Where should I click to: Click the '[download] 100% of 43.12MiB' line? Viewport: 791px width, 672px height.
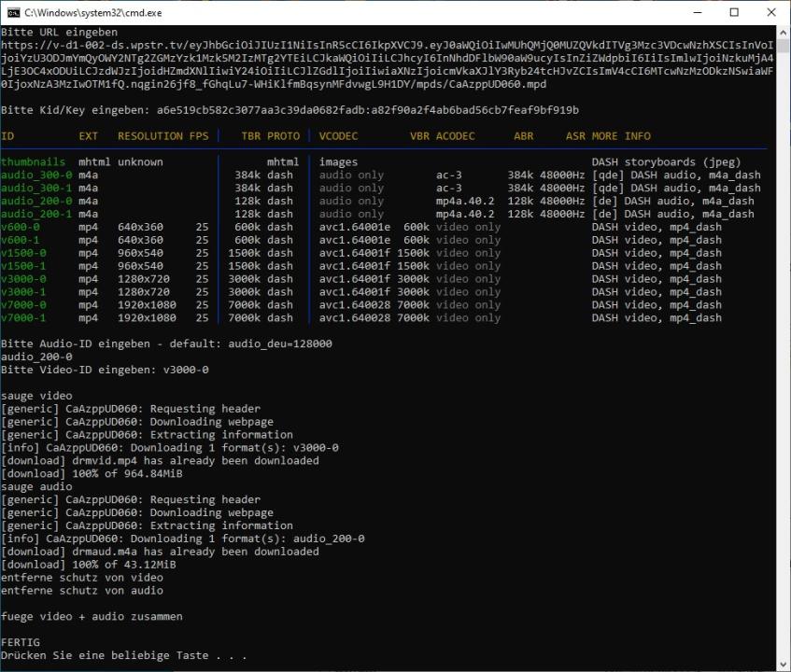click(89, 565)
